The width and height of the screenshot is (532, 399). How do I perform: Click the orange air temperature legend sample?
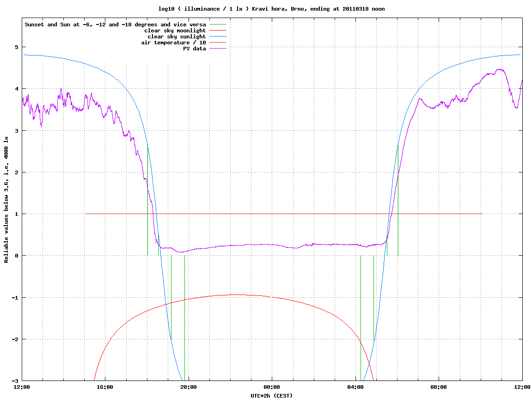tap(218, 43)
